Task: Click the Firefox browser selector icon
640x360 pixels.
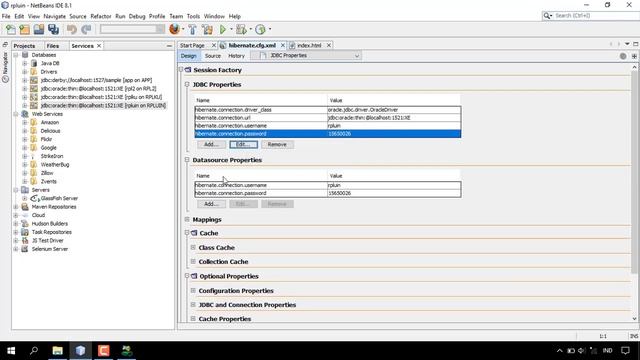Action: tap(174, 29)
